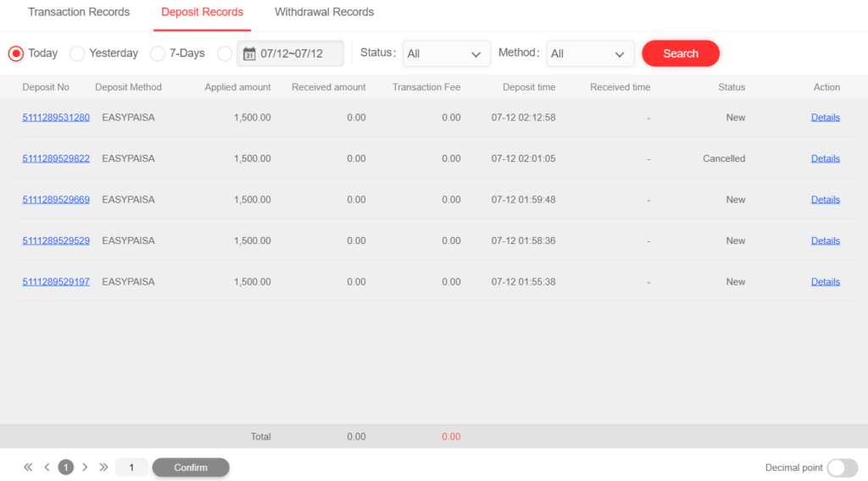Click the red Search button
This screenshot has height=481, width=868.
(681, 53)
